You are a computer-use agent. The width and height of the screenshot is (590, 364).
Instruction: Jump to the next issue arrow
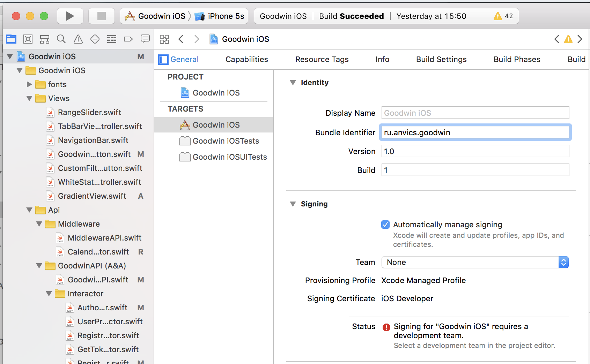tap(580, 39)
